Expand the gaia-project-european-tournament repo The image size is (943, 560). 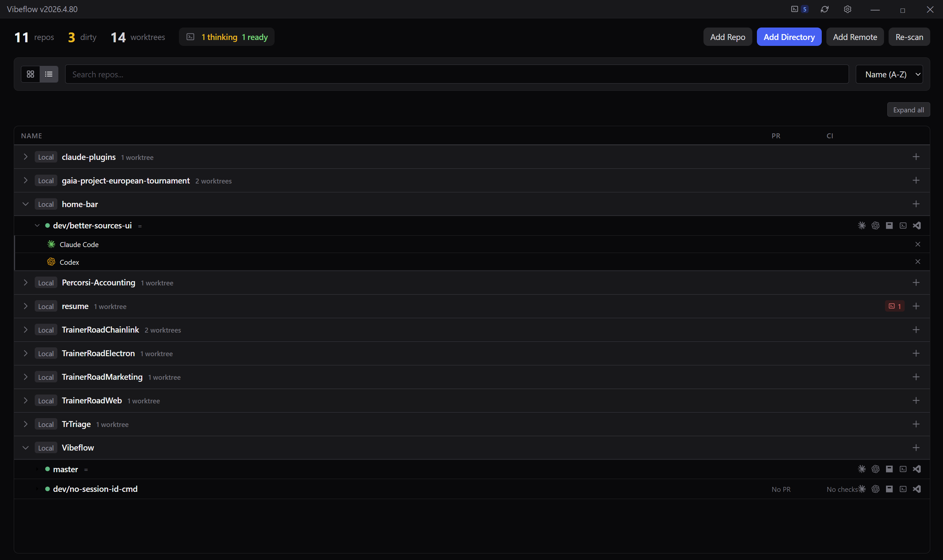click(x=26, y=181)
